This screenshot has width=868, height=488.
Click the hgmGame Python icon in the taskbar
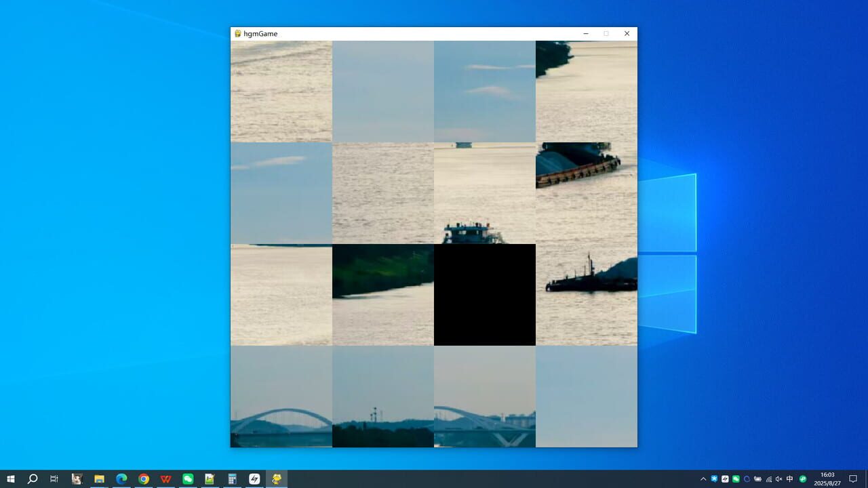(277, 479)
